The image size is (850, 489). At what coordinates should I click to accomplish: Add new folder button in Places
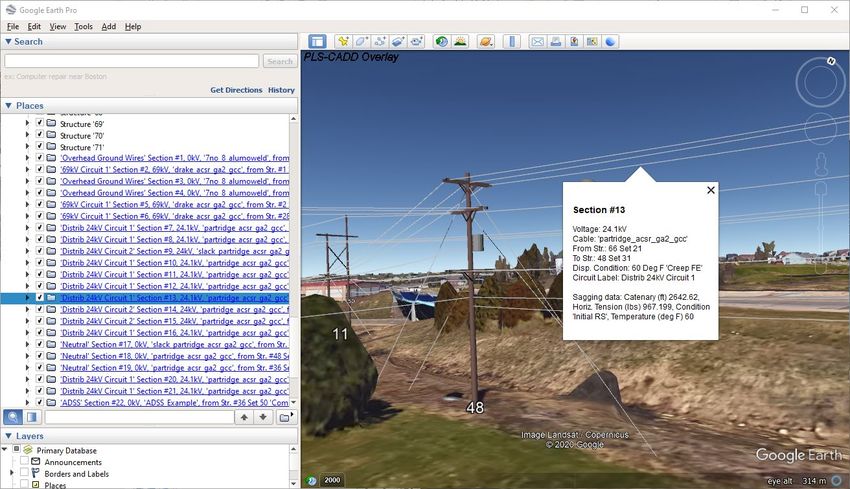285,417
